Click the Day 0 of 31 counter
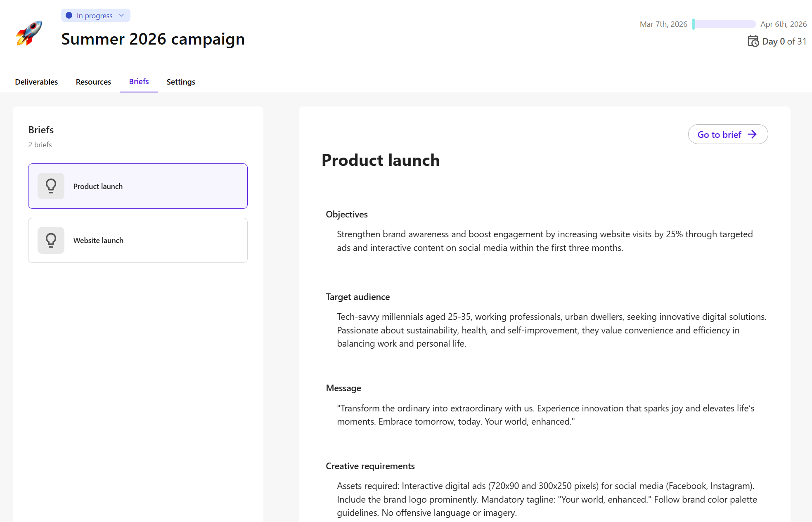This screenshot has width=812, height=522. pyautogui.click(x=784, y=41)
